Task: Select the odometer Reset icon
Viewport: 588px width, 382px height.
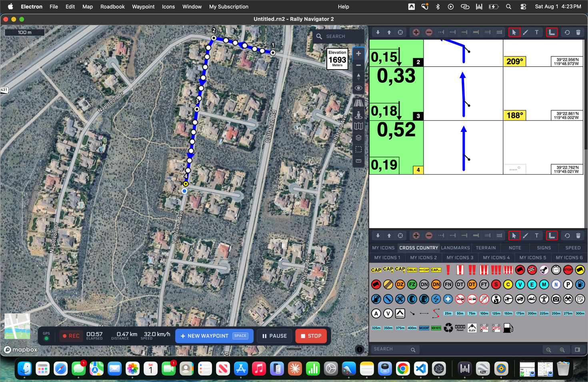Action: (460, 328)
